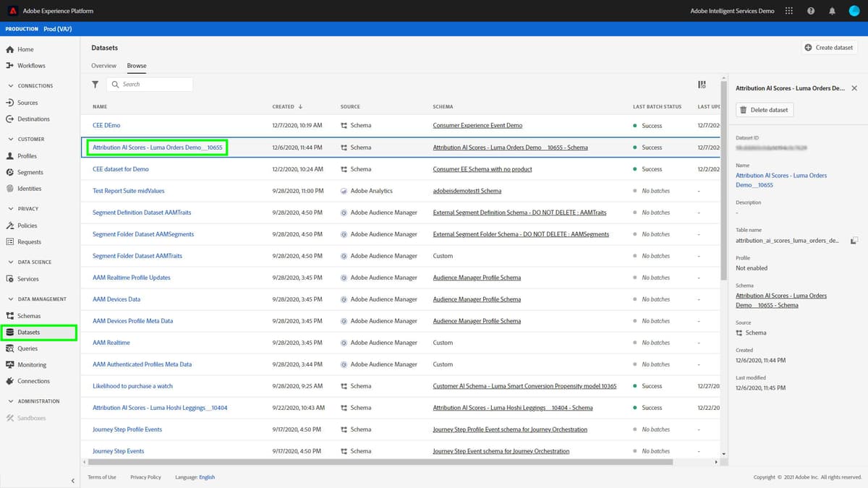This screenshot has height=488, width=868.
Task: Collapse the left navigation with the chevron
Action: (72, 480)
